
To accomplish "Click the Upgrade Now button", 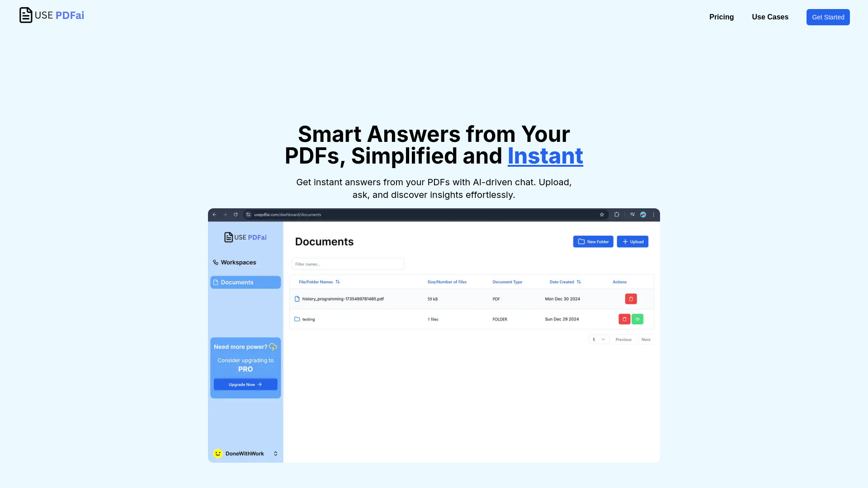I will click(245, 384).
